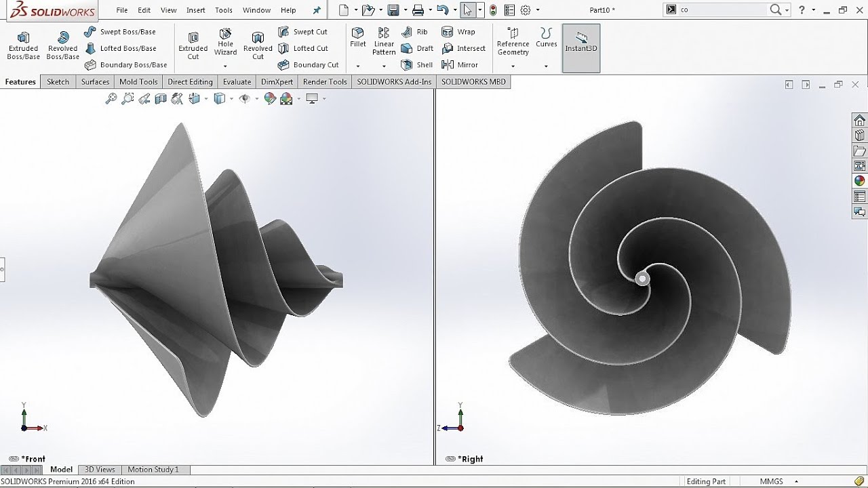This screenshot has height=488, width=868.
Task: Click into the command search field
Action: click(x=724, y=10)
